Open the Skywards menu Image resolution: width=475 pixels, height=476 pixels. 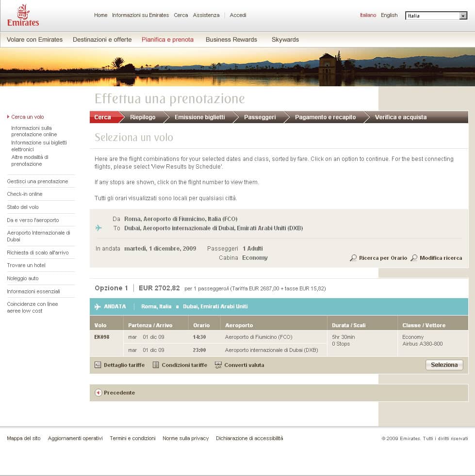click(285, 40)
